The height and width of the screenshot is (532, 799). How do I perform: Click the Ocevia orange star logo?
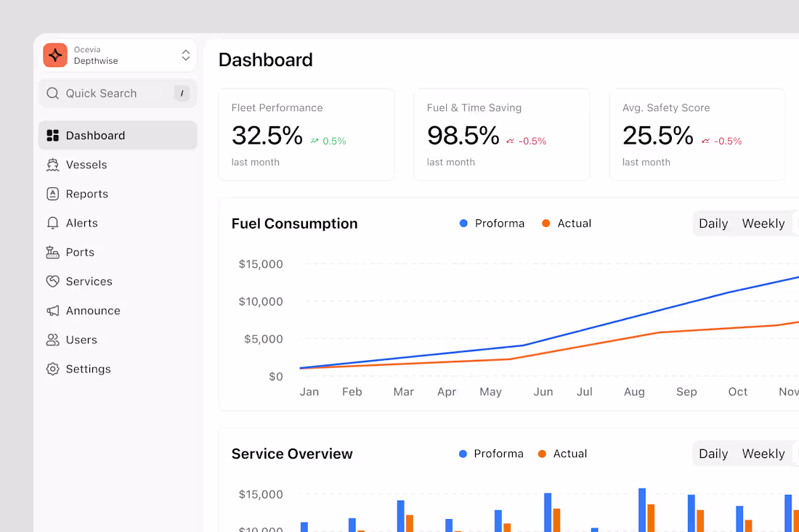pyautogui.click(x=55, y=55)
